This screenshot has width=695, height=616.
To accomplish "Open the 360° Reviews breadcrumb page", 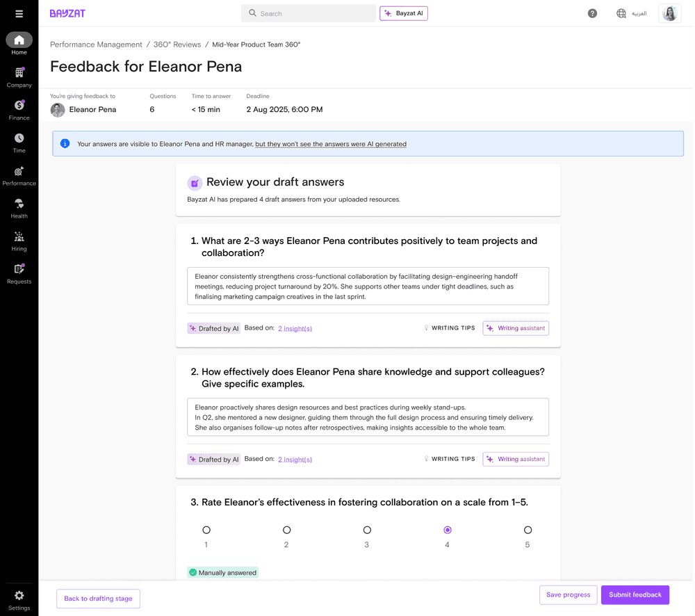I will pos(177,44).
